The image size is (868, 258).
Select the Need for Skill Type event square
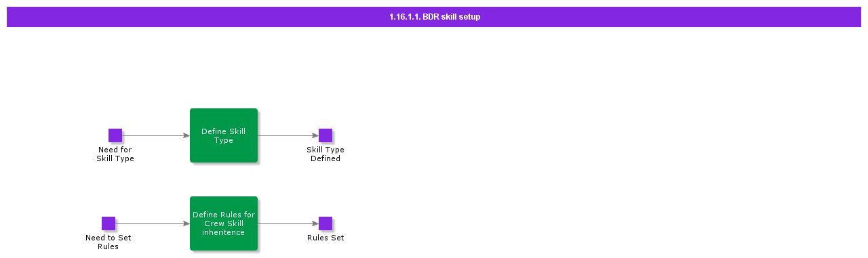(115, 135)
